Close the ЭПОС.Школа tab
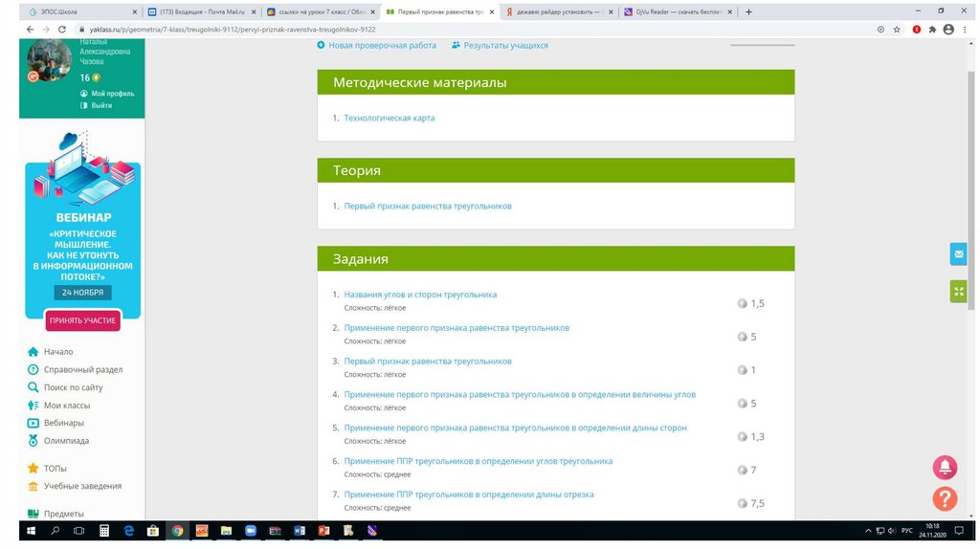 pos(134,11)
